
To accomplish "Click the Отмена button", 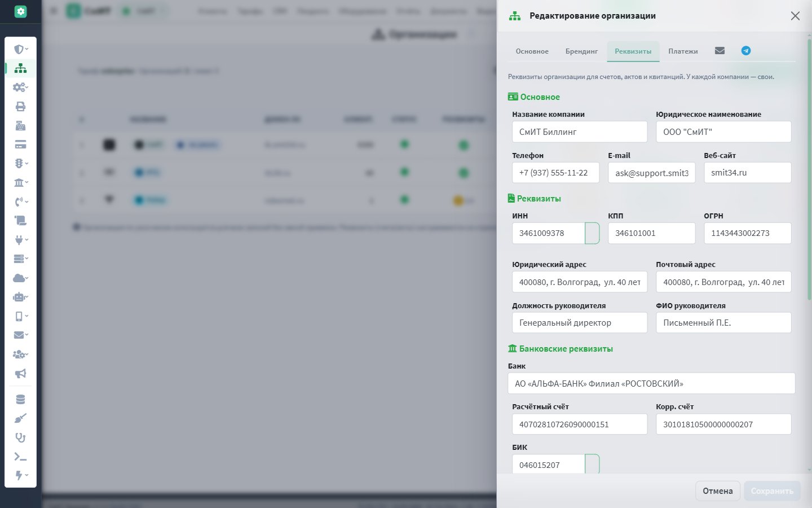I will [717, 491].
